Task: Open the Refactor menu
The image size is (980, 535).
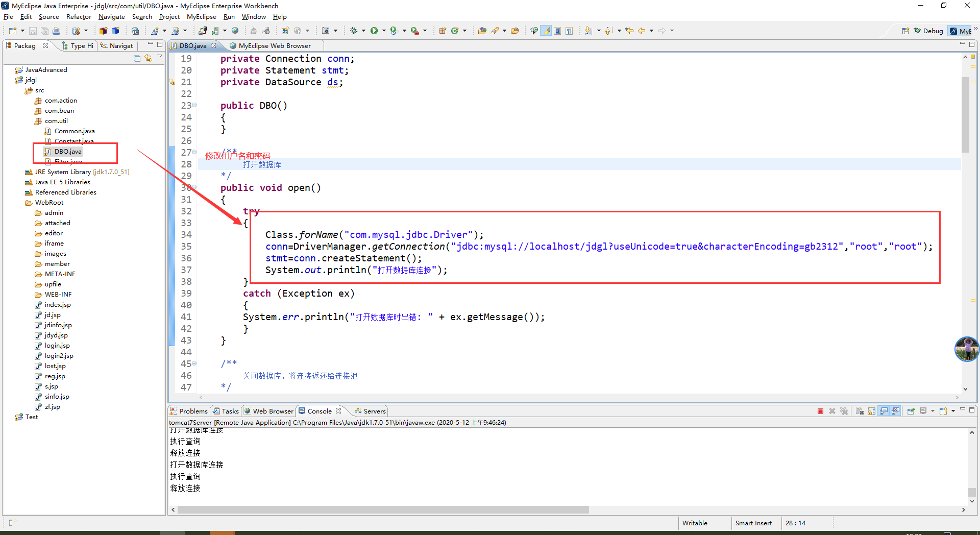Action: point(79,17)
